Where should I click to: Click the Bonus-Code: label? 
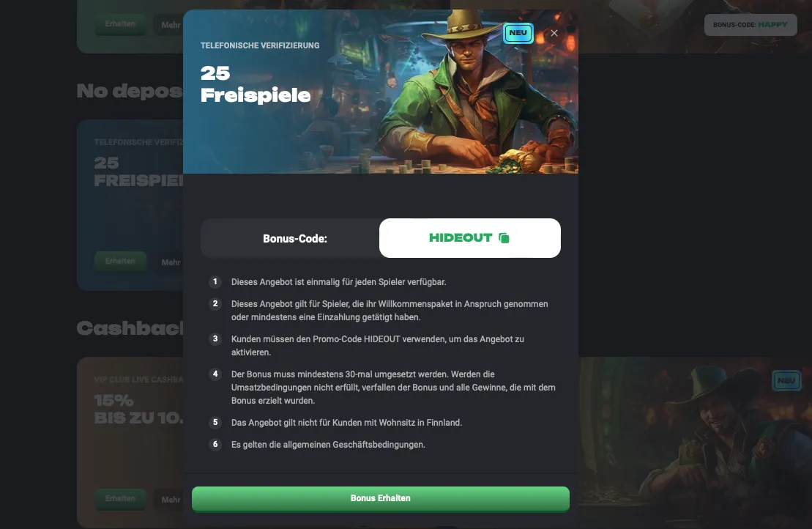tap(294, 239)
